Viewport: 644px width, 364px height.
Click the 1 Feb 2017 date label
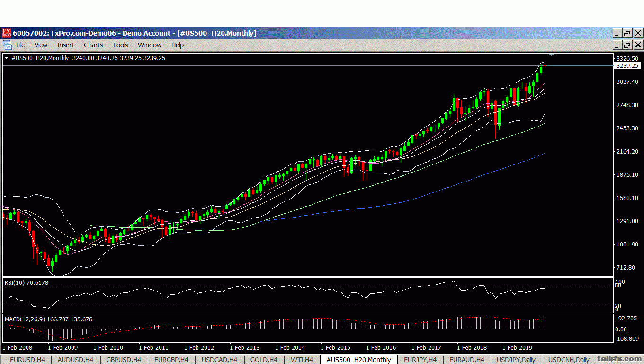point(427,347)
